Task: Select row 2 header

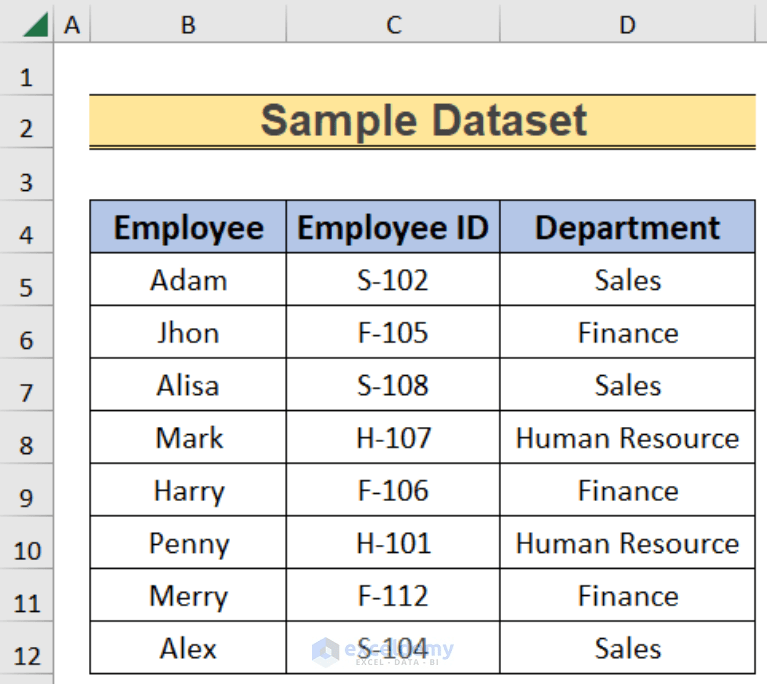Action: (x=26, y=121)
